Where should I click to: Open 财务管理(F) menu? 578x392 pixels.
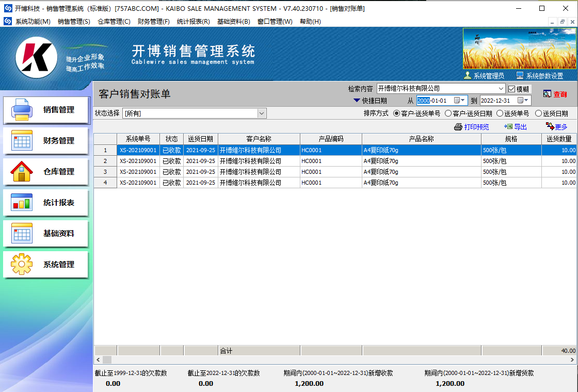pyautogui.click(x=154, y=21)
